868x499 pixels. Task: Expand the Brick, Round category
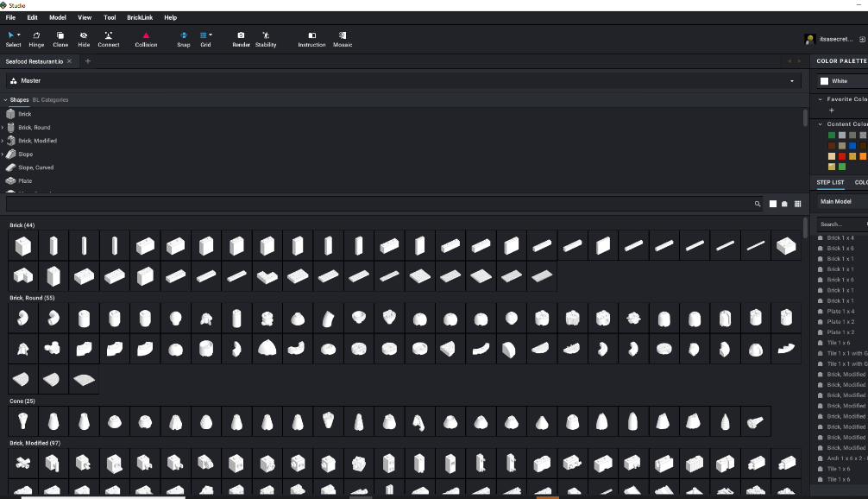coord(3,128)
